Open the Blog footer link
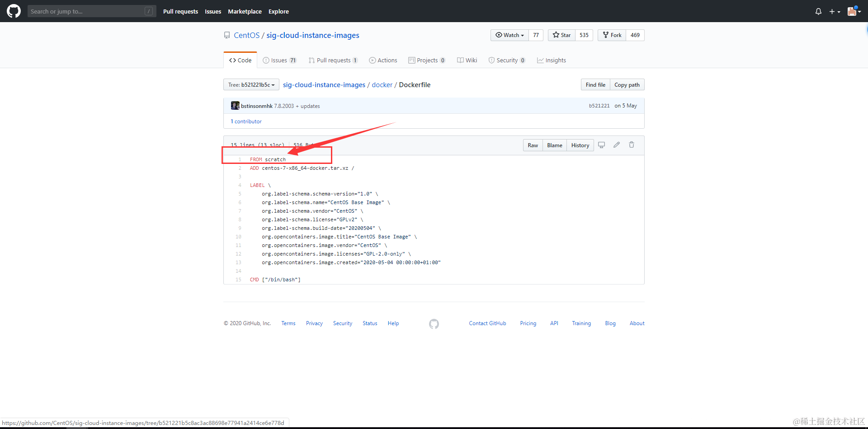The height and width of the screenshot is (429, 868). 610,323
